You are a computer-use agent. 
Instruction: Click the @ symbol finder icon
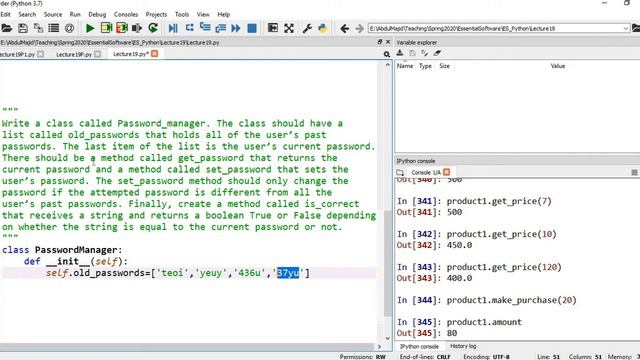69,28
